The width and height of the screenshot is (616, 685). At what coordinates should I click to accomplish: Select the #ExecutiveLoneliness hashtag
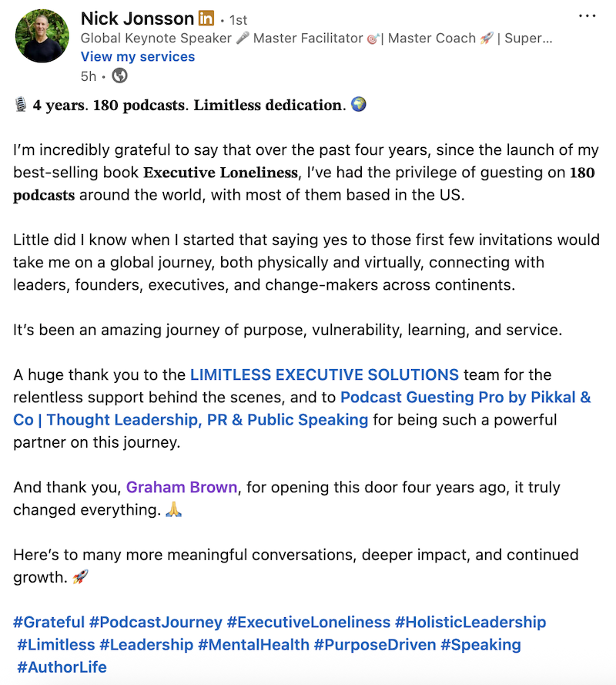coord(309,623)
